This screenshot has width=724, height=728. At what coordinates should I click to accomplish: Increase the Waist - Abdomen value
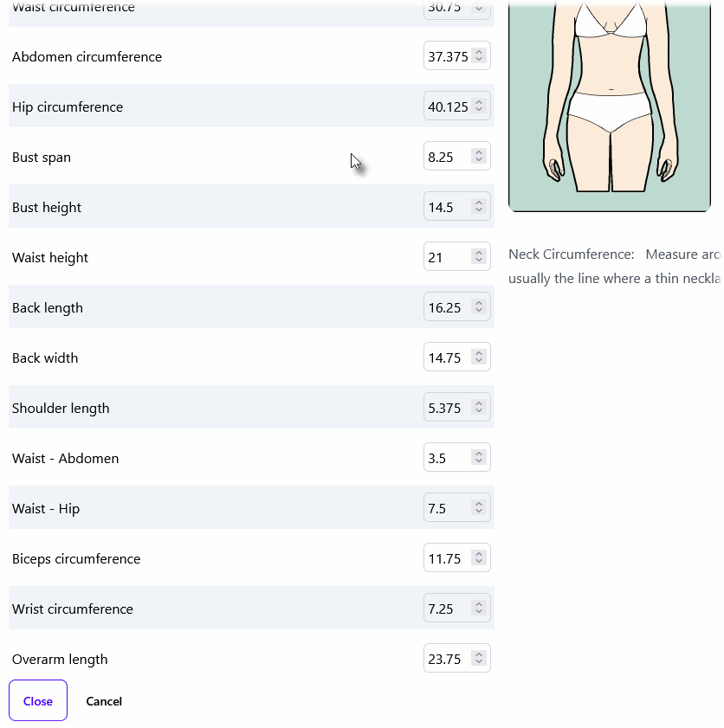pyautogui.click(x=479, y=453)
